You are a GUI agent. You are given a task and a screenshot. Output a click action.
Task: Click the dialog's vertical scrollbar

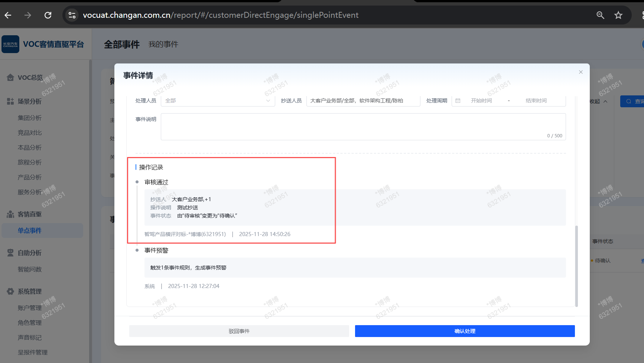[576, 265]
